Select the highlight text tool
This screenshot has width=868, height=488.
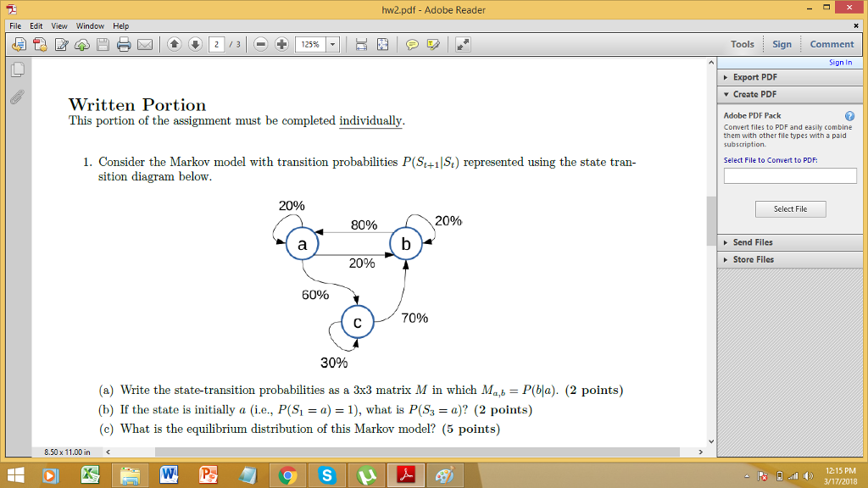click(436, 44)
